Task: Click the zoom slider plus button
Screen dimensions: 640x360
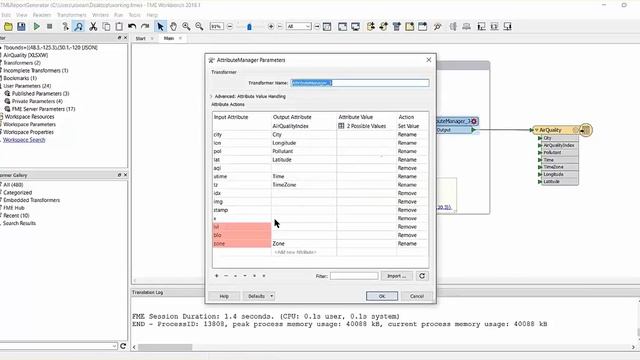Action: point(271,27)
